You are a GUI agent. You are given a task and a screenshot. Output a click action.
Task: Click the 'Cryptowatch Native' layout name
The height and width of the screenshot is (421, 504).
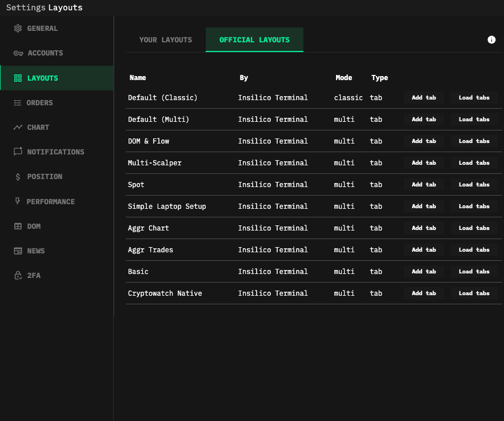click(x=165, y=293)
